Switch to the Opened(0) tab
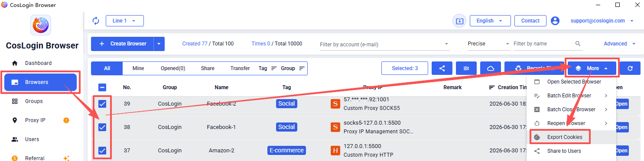The width and height of the screenshot is (644, 161). click(173, 68)
